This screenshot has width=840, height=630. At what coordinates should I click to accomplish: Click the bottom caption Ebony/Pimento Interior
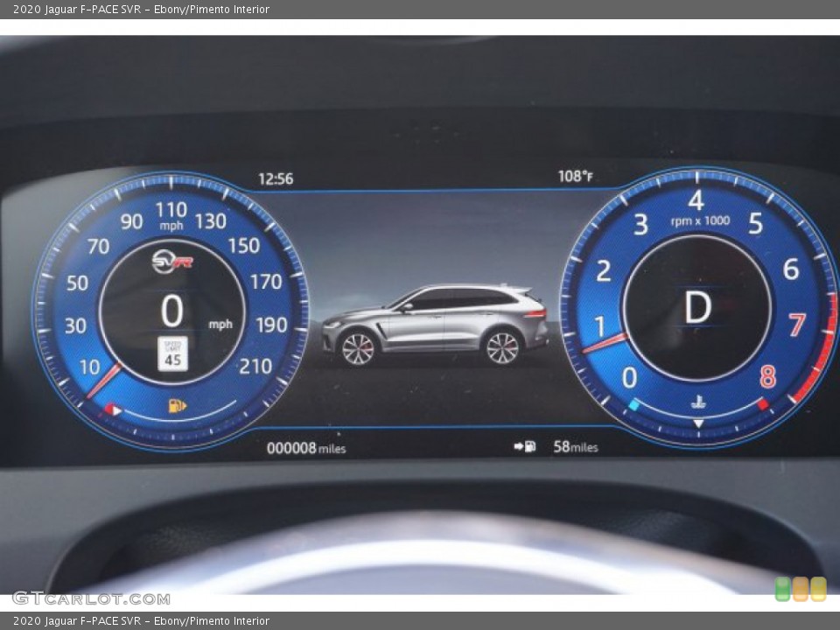(212, 621)
